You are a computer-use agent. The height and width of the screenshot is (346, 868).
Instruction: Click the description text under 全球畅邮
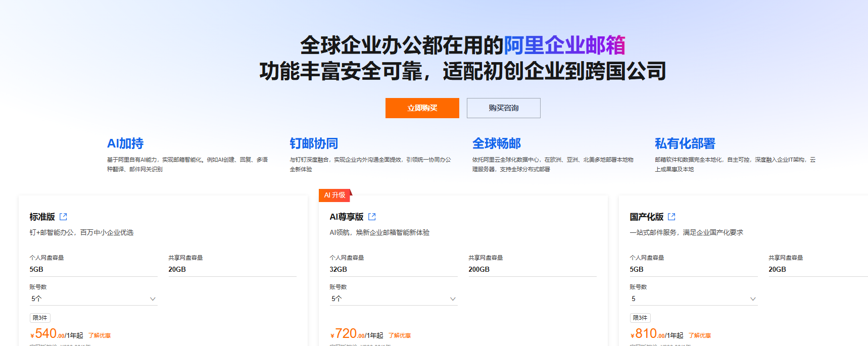click(x=553, y=164)
